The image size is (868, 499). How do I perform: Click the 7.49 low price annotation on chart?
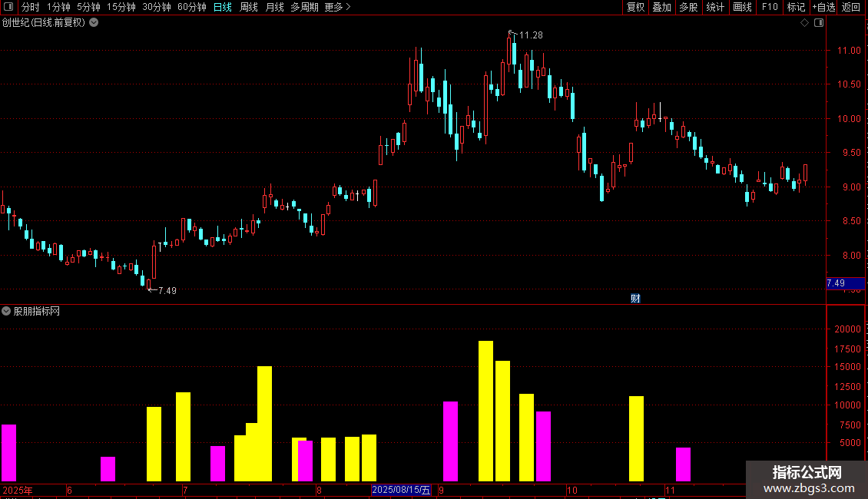point(167,290)
